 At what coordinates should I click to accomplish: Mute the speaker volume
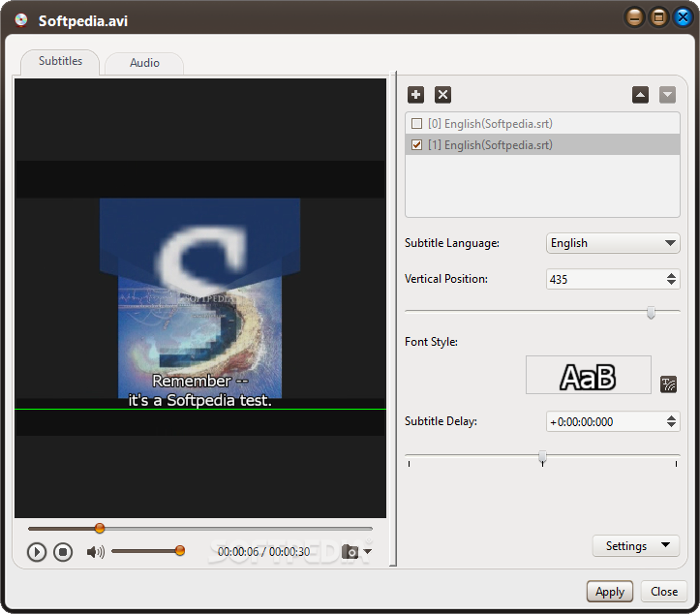96,552
